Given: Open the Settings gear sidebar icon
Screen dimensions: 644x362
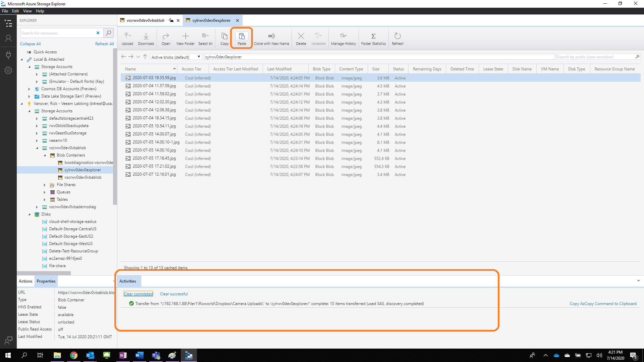Looking at the screenshot, I should [8, 70].
